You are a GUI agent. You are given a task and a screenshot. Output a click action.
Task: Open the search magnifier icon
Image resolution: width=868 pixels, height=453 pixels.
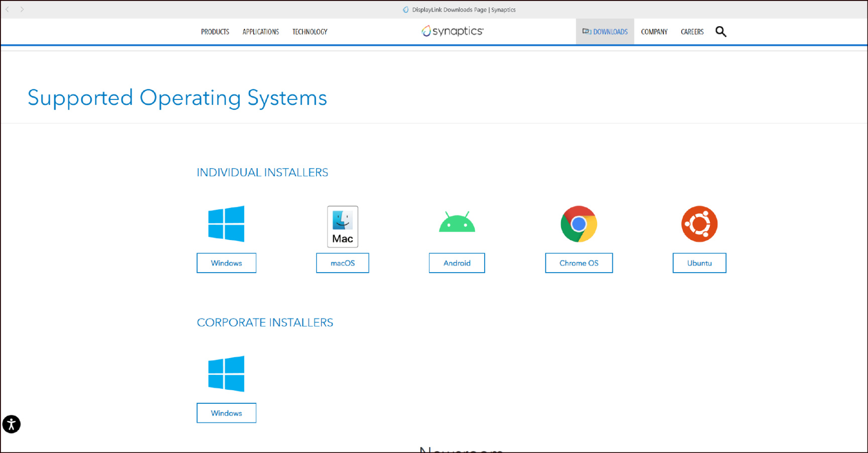pyautogui.click(x=721, y=32)
